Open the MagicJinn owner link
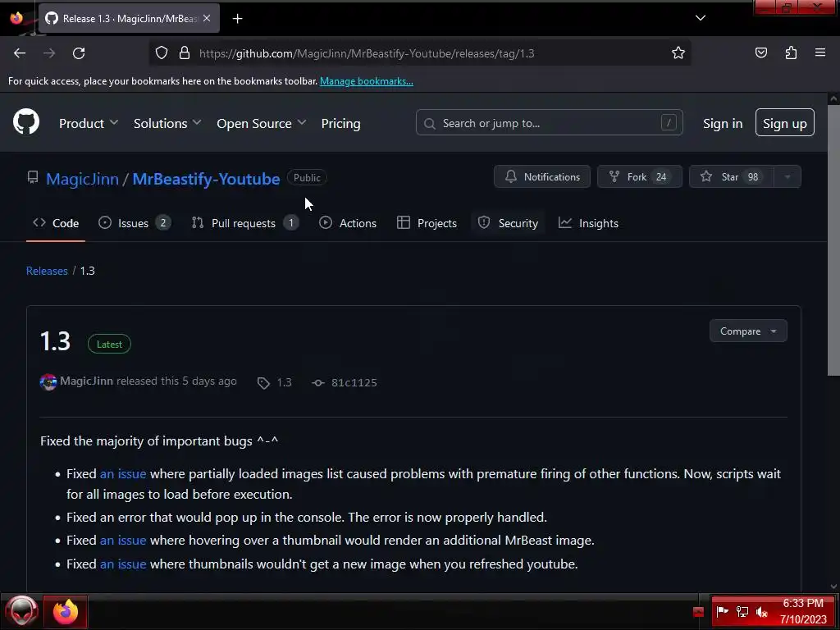 [83, 178]
